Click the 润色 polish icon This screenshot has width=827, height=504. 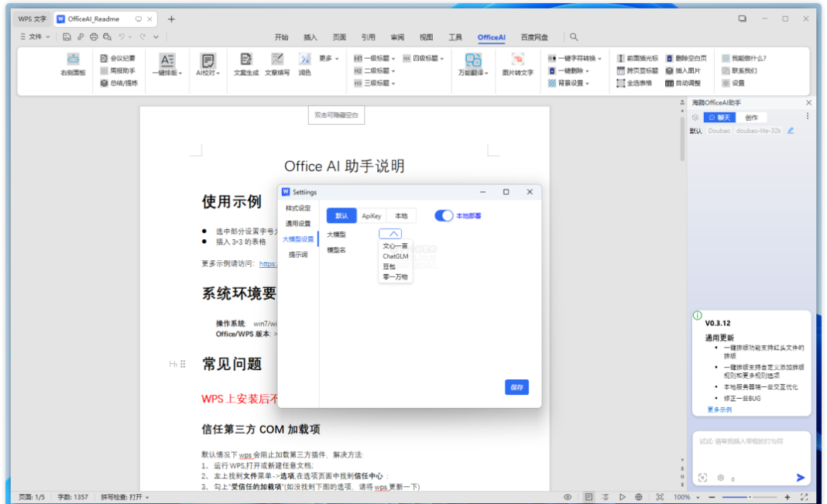304,60
